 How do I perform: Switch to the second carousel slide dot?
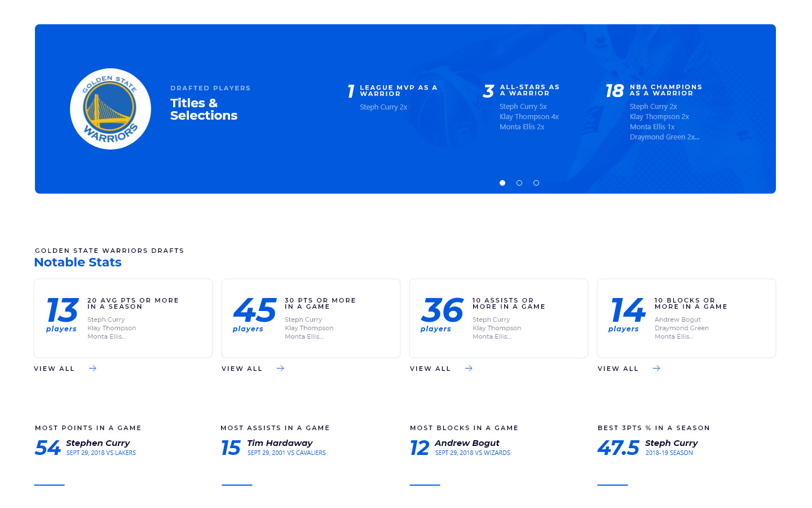coord(519,183)
